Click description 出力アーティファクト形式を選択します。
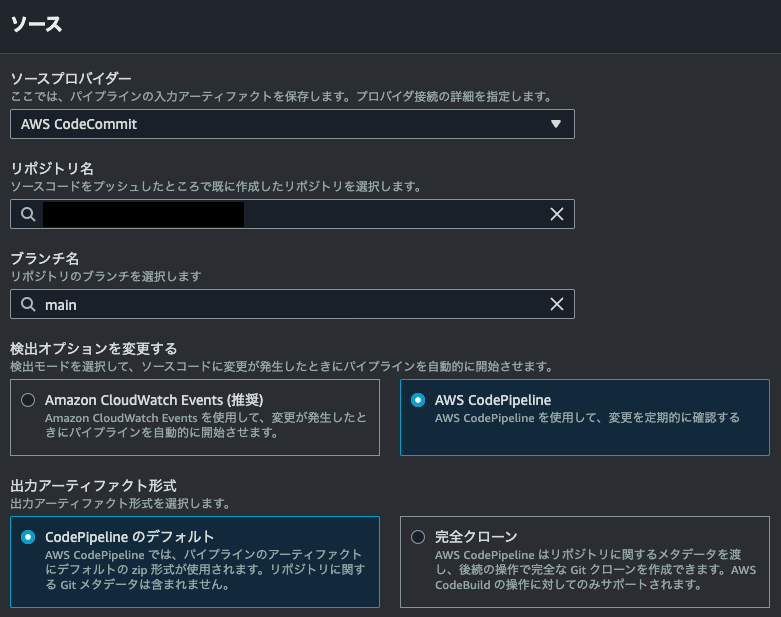The width and height of the screenshot is (781, 617). [121, 503]
